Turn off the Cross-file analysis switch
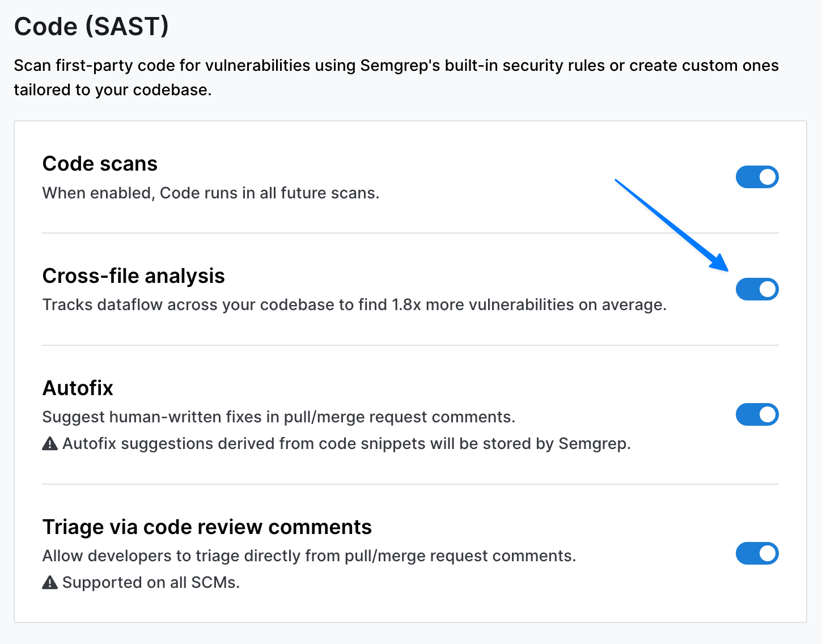Viewport: 822px width, 644px height. 757,289
